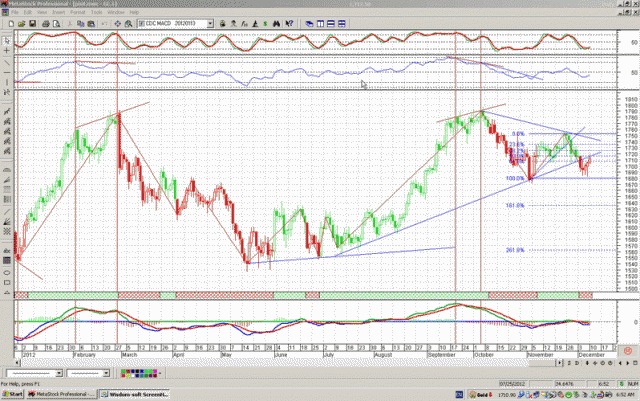Open the Help menu
This screenshot has width=640, height=401.
134,12
